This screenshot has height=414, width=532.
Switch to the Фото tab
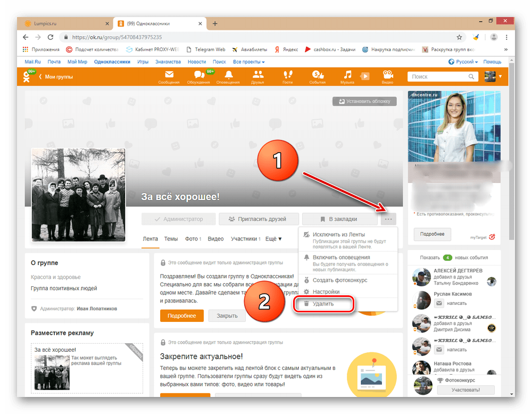tap(193, 239)
